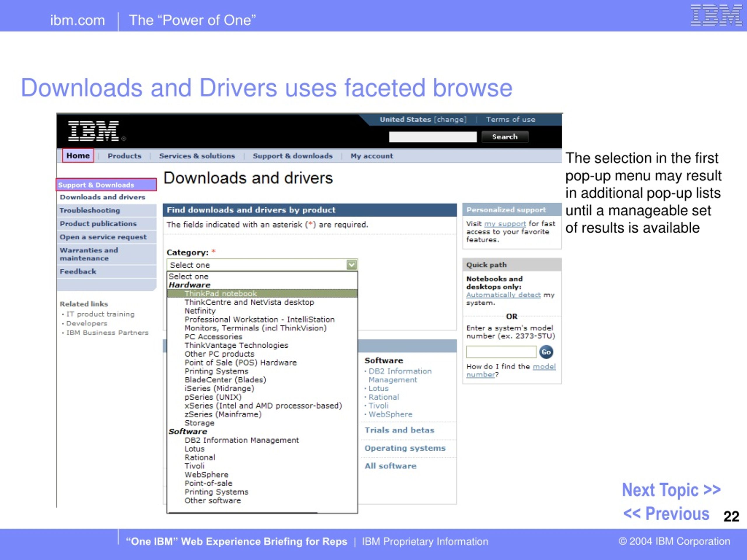Choose Storage from the Hardware list
The width and height of the screenshot is (747, 560).
pyautogui.click(x=199, y=423)
